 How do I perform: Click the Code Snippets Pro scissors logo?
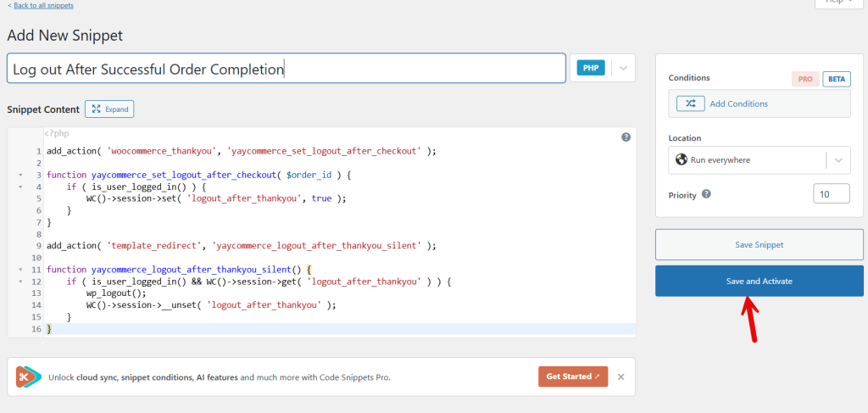click(x=28, y=377)
